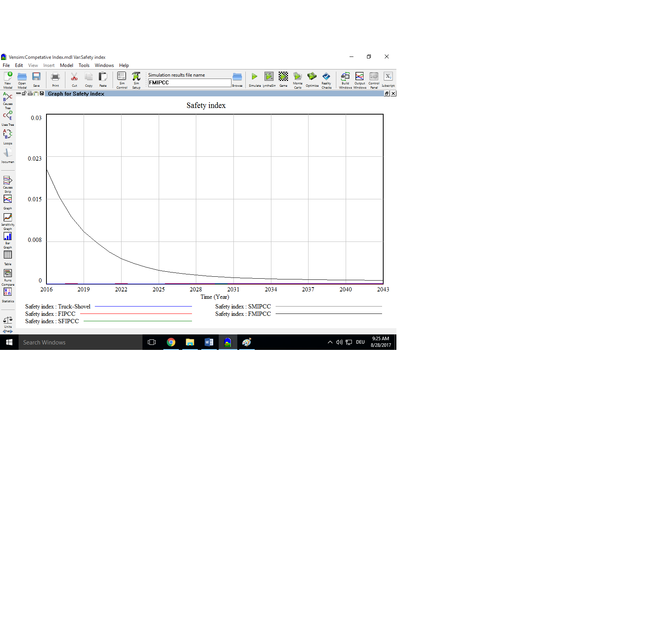Open Sim Setup tool
This screenshot has height=627, width=672.
click(136, 80)
